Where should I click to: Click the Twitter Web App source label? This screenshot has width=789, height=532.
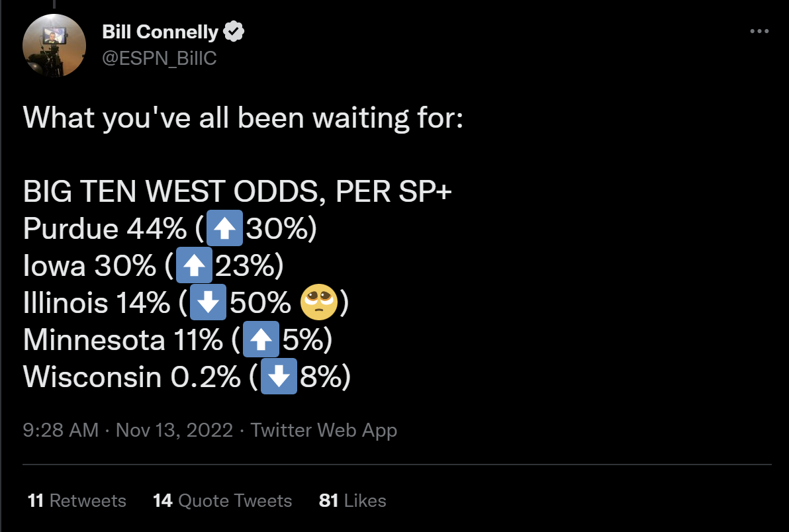[324, 430]
